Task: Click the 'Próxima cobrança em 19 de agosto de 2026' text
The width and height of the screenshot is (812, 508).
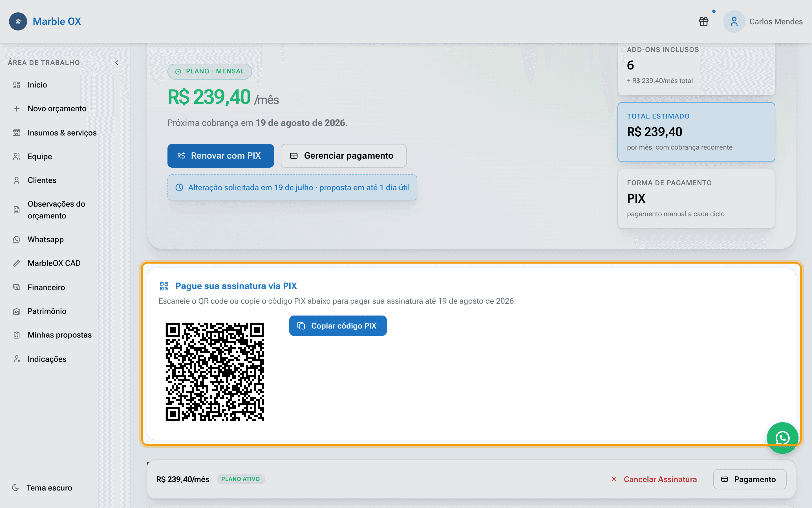Action: click(x=257, y=123)
